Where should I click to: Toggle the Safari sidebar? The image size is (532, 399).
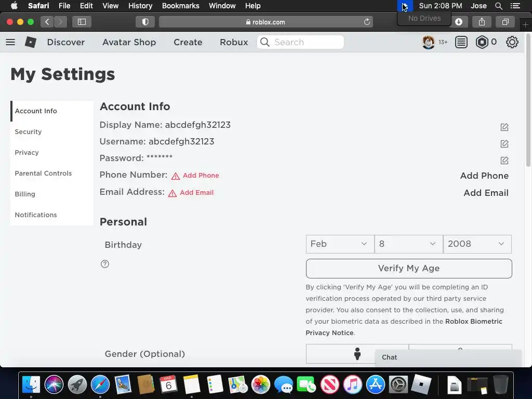pos(82,22)
